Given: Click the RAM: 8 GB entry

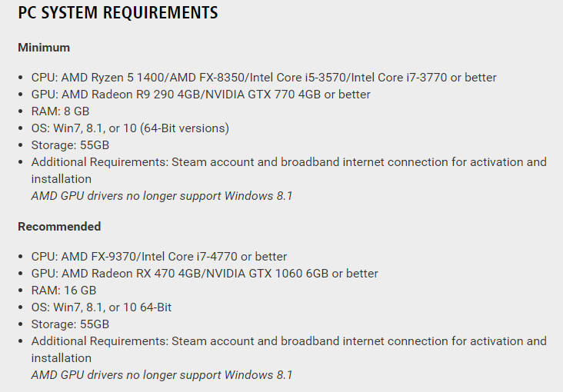Looking at the screenshot, I should [60, 111].
